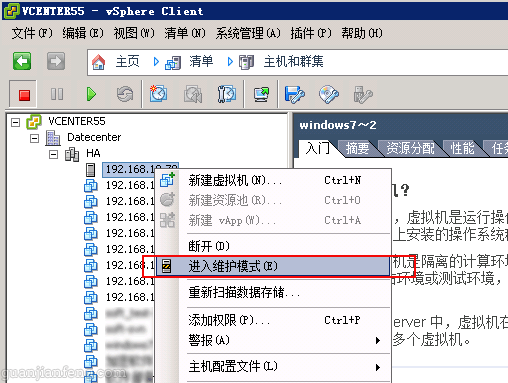The width and height of the screenshot is (508, 383).
Task: Click the HA cluster icon
Action: (x=72, y=154)
